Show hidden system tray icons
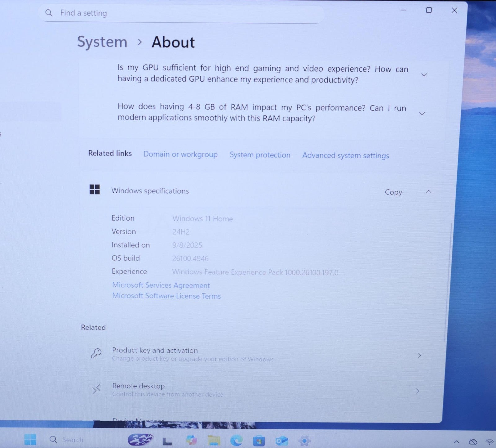The width and height of the screenshot is (496, 448). point(457,442)
